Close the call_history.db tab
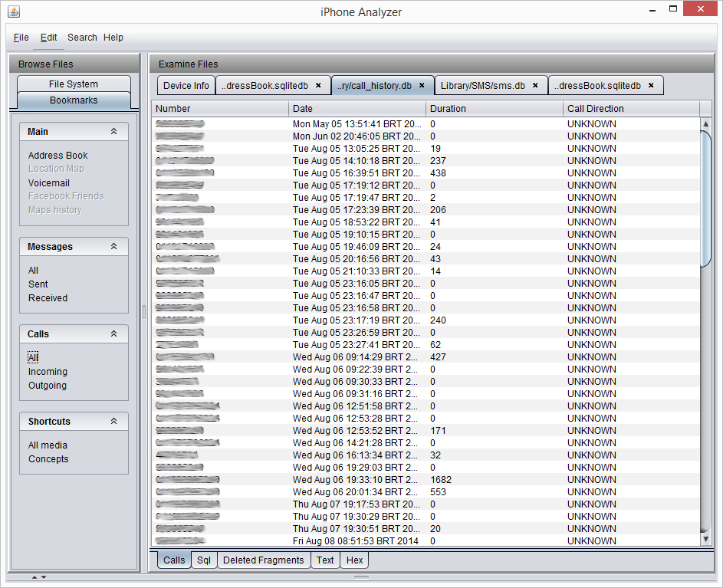Image resolution: width=723 pixels, height=588 pixels. click(x=422, y=85)
